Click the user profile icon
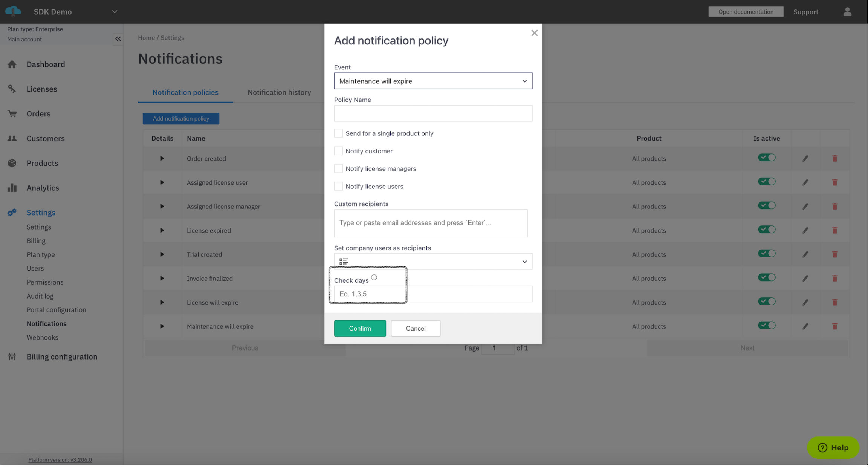The width and height of the screenshot is (868, 467). tap(847, 12)
